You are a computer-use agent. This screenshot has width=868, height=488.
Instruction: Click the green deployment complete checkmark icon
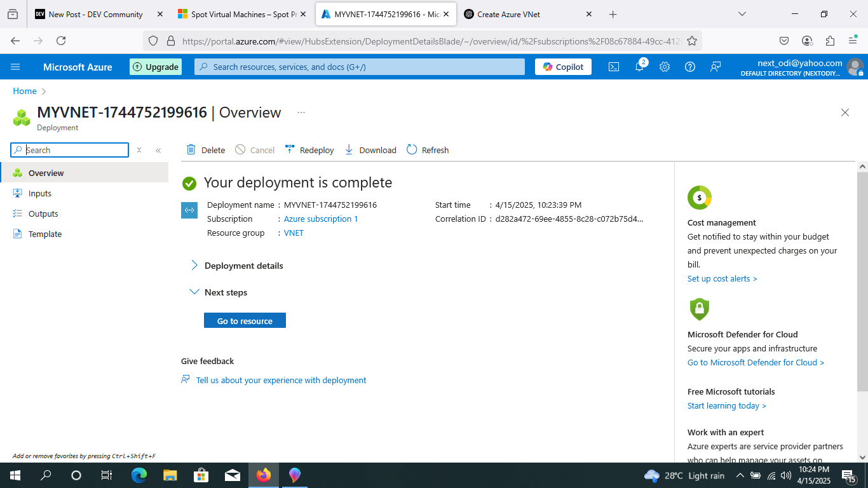tap(189, 183)
